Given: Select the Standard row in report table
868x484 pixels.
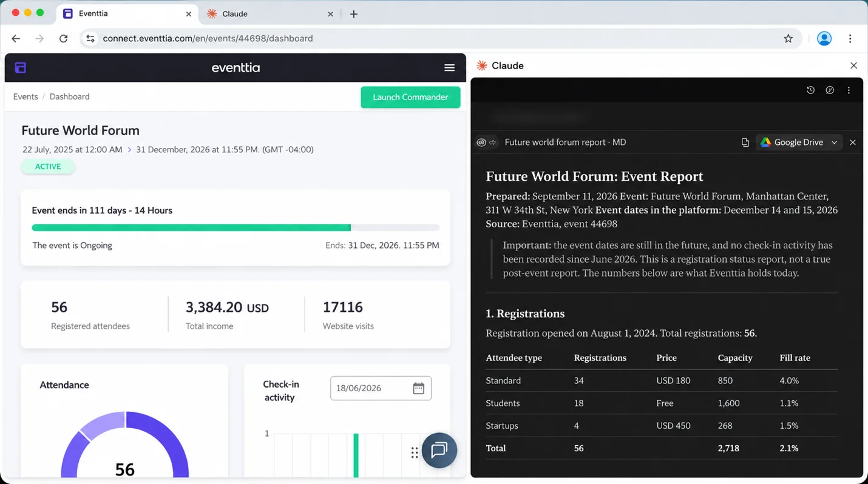Looking at the screenshot, I should [662, 381].
